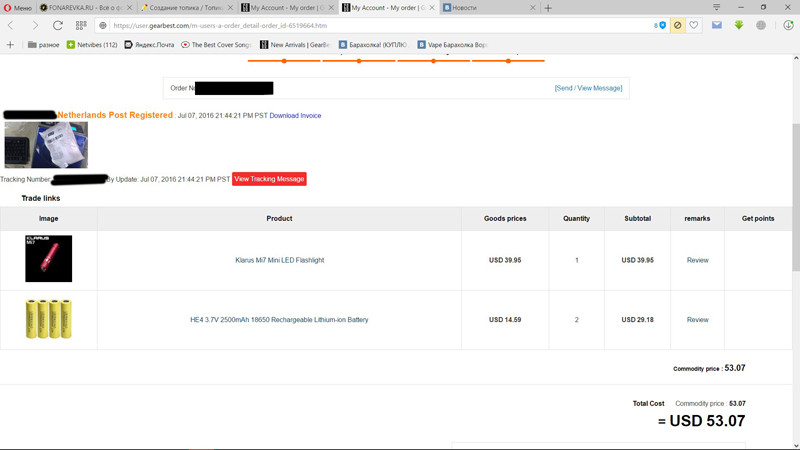
Task: Add bookmark with bookmarks bar plus icon
Action: pos(10,45)
